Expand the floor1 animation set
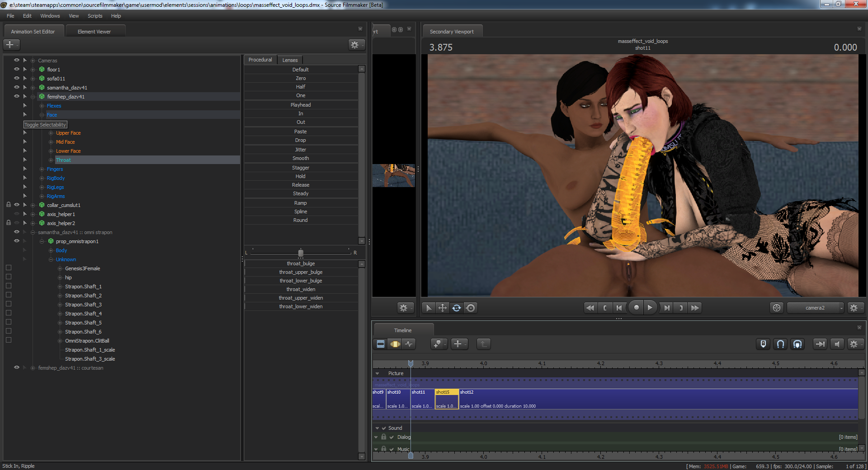Viewport: 868px width, 470px height. (x=33, y=70)
